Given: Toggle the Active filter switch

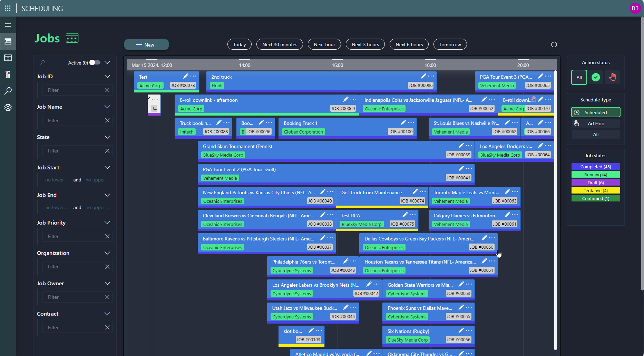Looking at the screenshot, I should point(95,62).
